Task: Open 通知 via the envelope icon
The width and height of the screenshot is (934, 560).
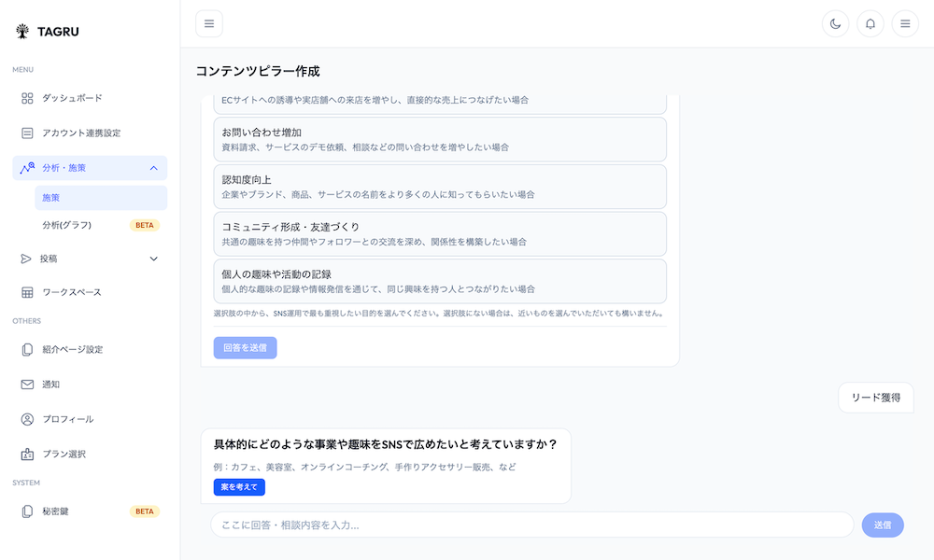Action: click(27, 384)
